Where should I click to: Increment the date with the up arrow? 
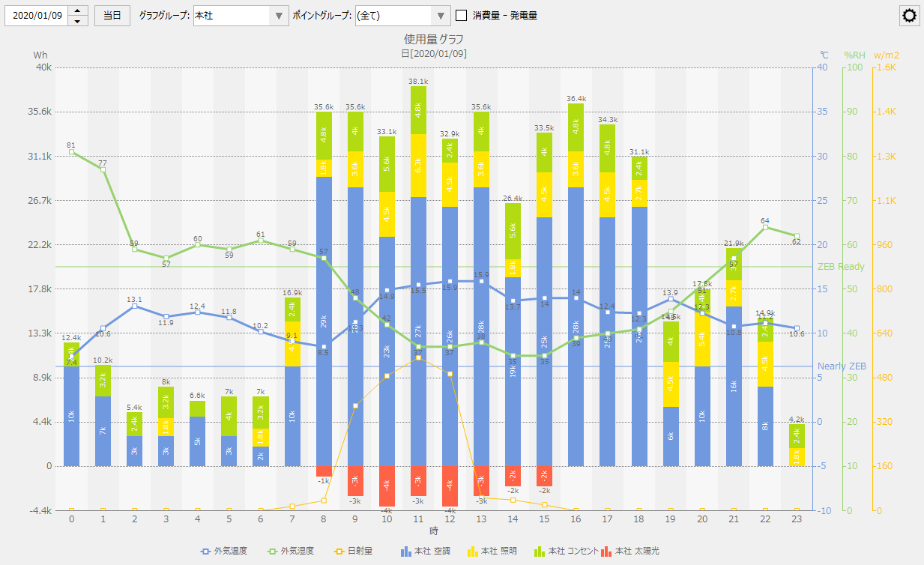[78, 11]
